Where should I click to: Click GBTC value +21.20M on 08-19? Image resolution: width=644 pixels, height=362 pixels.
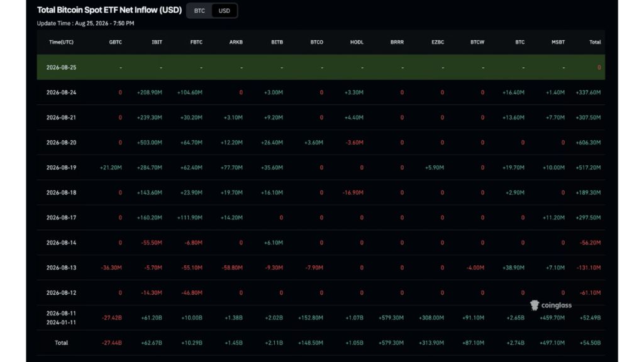tap(111, 167)
